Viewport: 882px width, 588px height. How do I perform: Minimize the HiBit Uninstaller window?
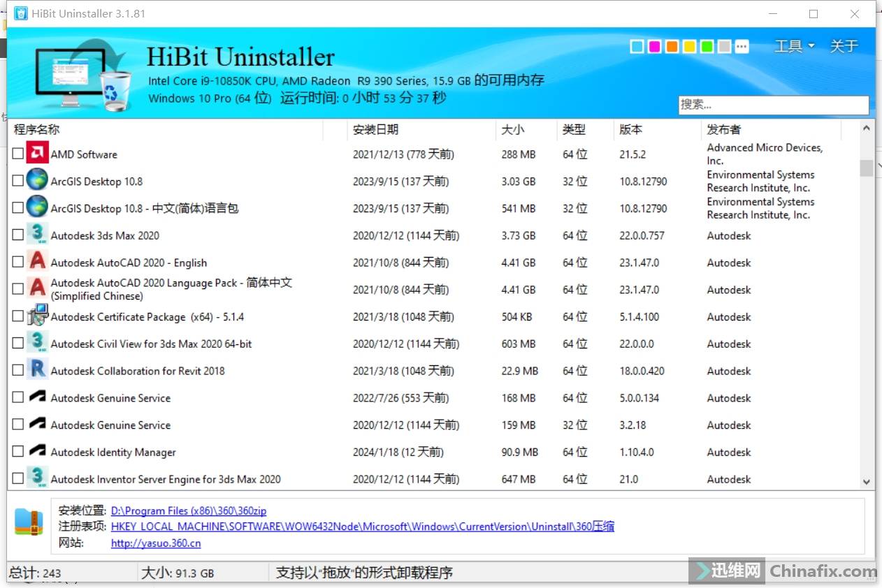pos(773,14)
